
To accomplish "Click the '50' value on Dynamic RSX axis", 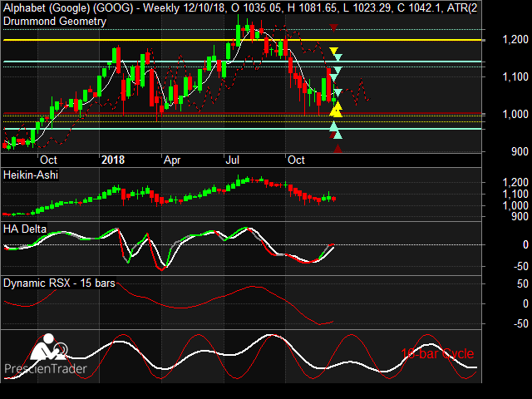I will 523,283.
